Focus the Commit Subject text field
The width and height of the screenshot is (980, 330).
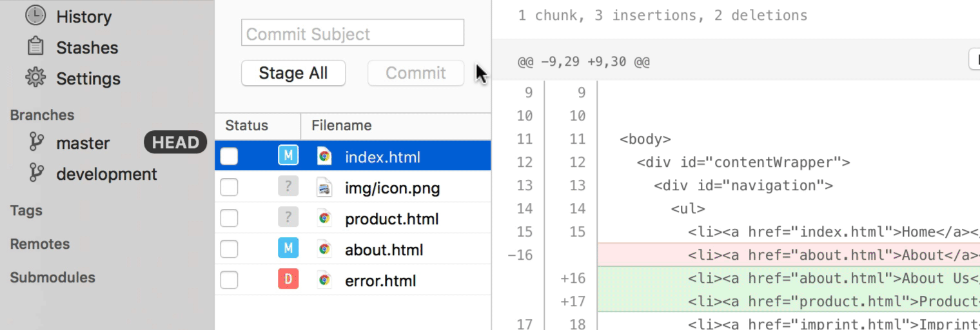352,34
